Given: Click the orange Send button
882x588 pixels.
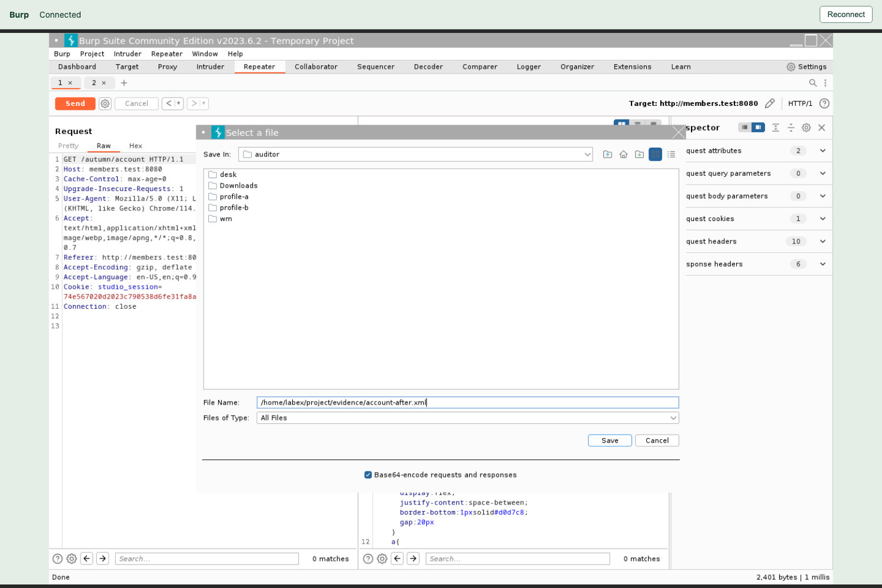Looking at the screenshot, I should [75, 103].
